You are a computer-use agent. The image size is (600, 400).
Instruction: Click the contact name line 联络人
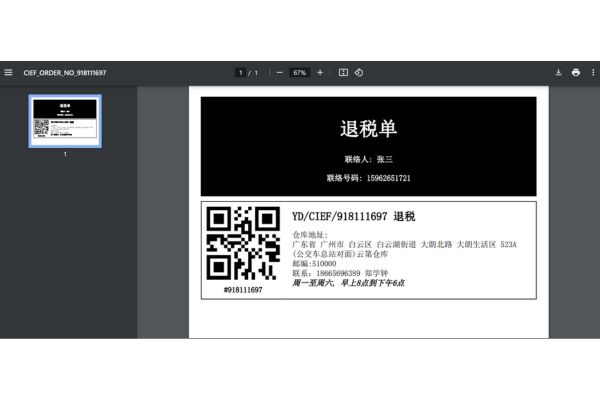368,159
